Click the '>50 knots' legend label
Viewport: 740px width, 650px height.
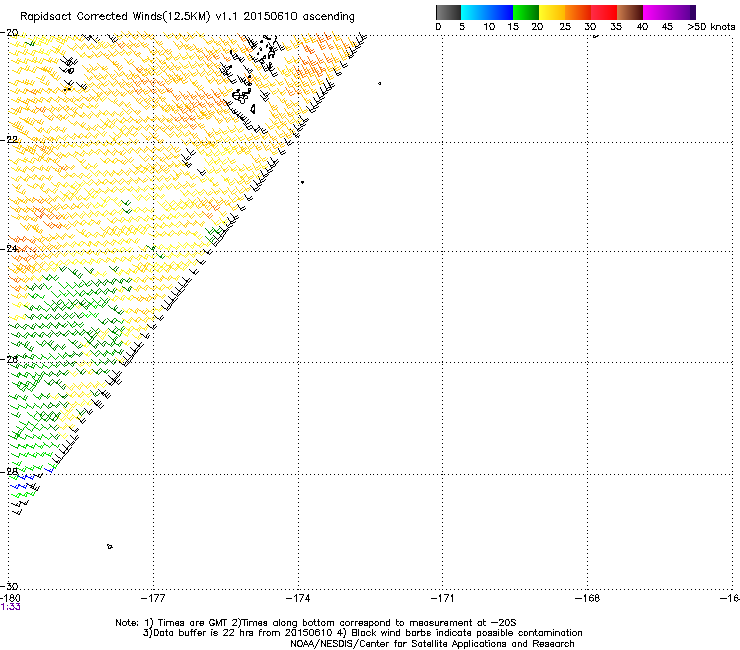tap(711, 27)
